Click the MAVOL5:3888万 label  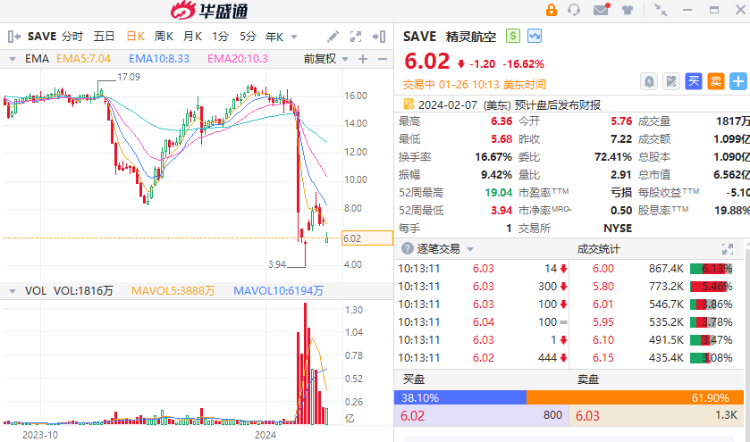pyautogui.click(x=173, y=291)
